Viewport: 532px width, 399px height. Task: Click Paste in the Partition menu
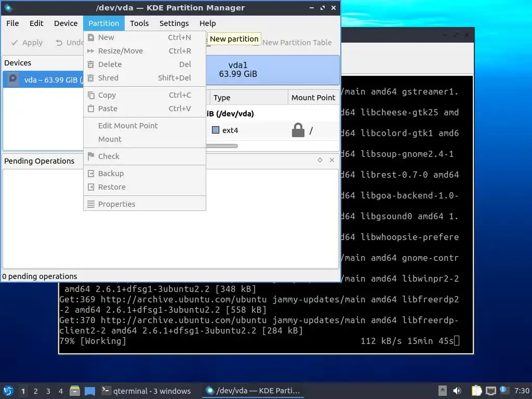[144, 109]
